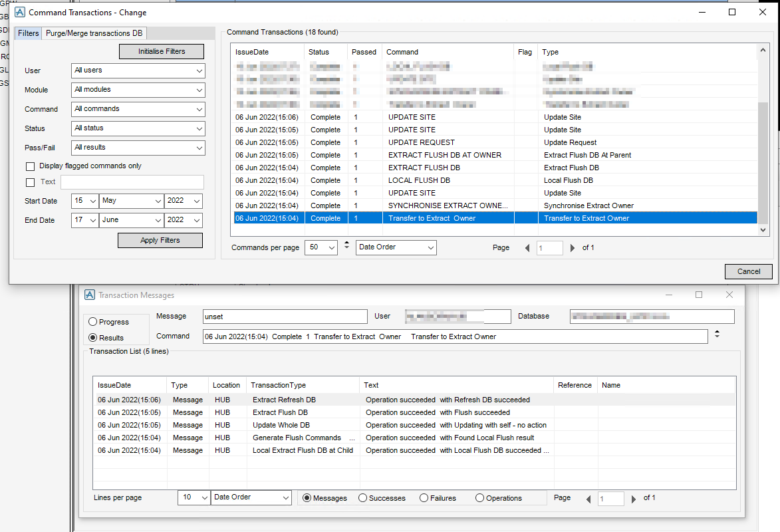Go to previous page of Command Transactions

click(x=527, y=248)
